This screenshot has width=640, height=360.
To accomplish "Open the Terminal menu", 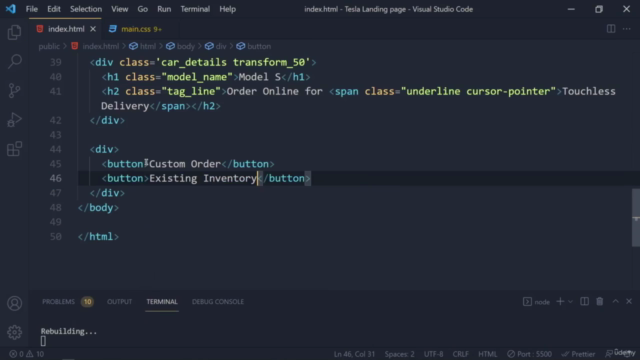I will tap(195, 9).
